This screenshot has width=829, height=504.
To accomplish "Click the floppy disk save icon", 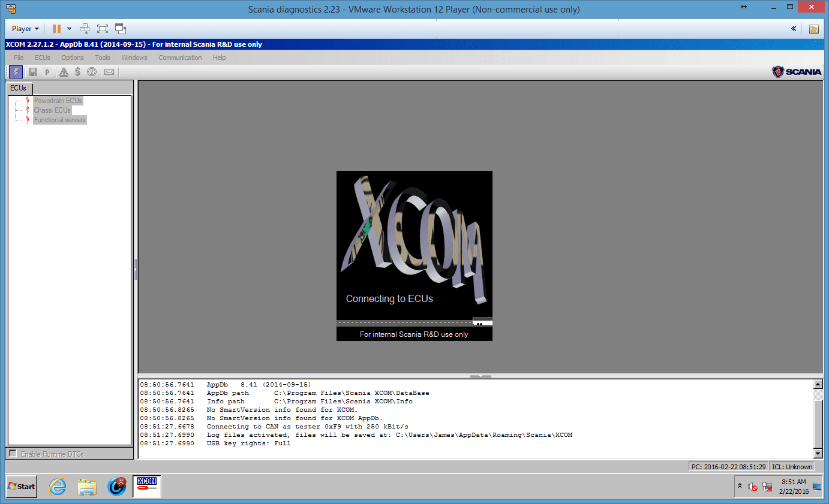I will coord(33,72).
